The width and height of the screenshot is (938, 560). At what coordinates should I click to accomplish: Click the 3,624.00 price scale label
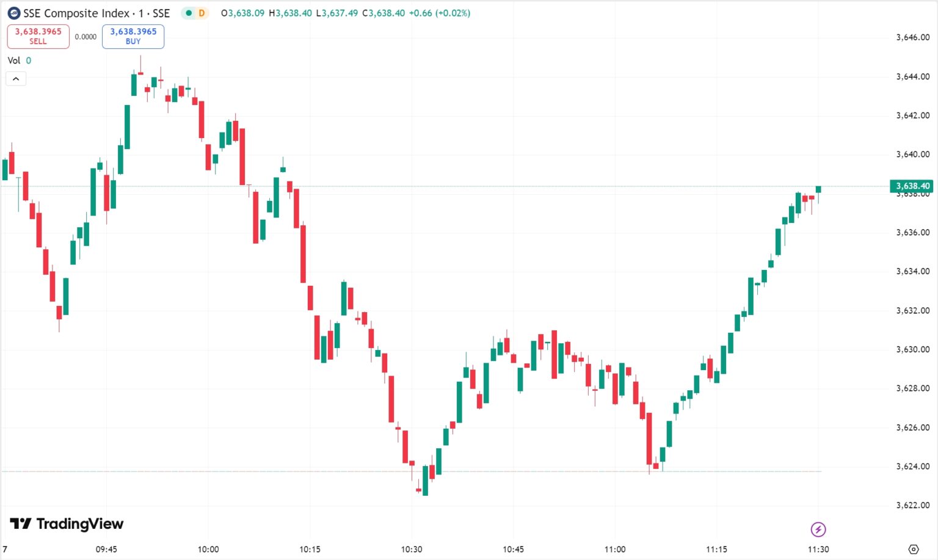(x=913, y=466)
